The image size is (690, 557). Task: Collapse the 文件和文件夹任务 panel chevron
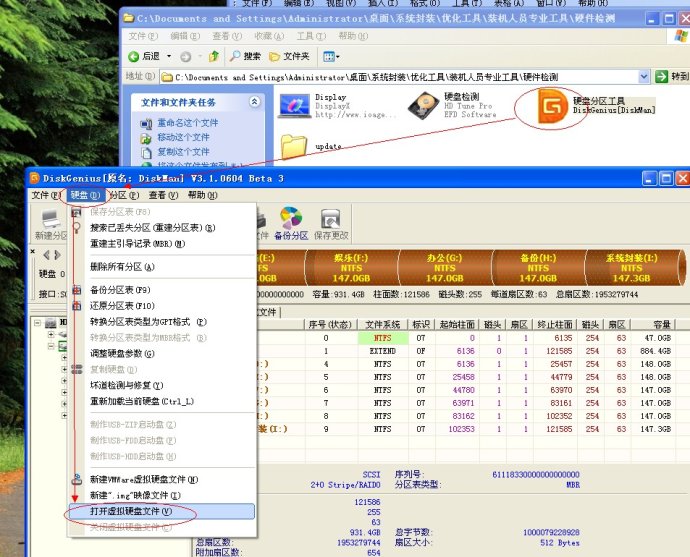254,102
